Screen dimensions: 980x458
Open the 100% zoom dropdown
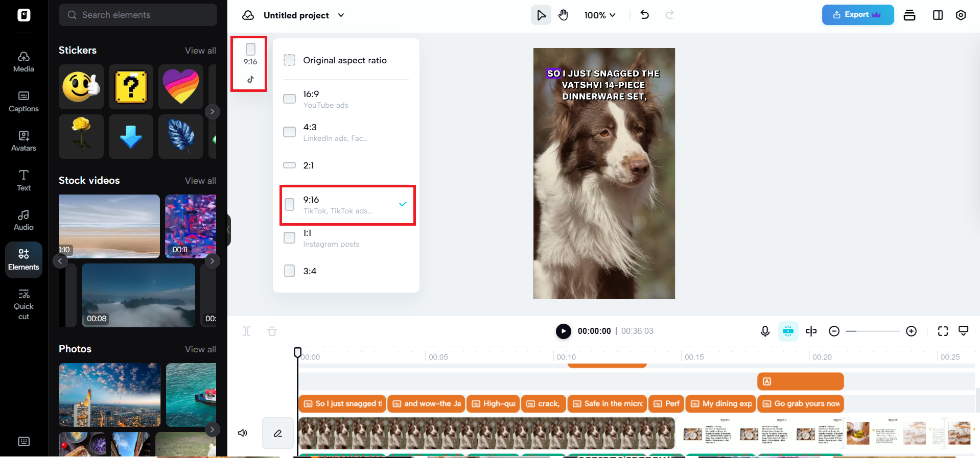click(x=600, y=15)
